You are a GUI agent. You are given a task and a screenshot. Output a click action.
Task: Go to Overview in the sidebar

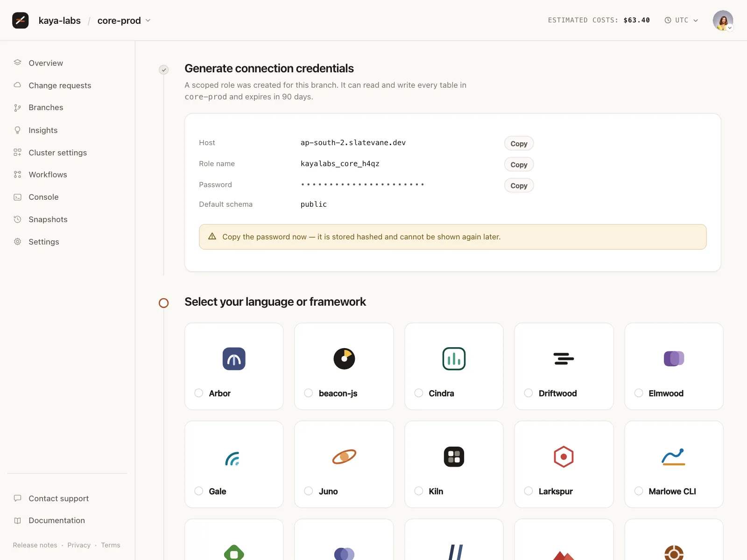pos(46,63)
